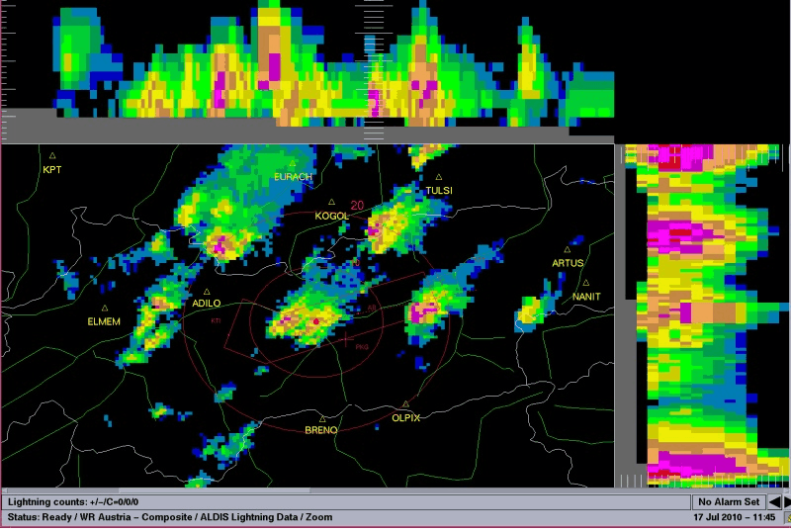Click the yellow icon in bottom-right corner
The image size is (791, 532).
point(787,517)
